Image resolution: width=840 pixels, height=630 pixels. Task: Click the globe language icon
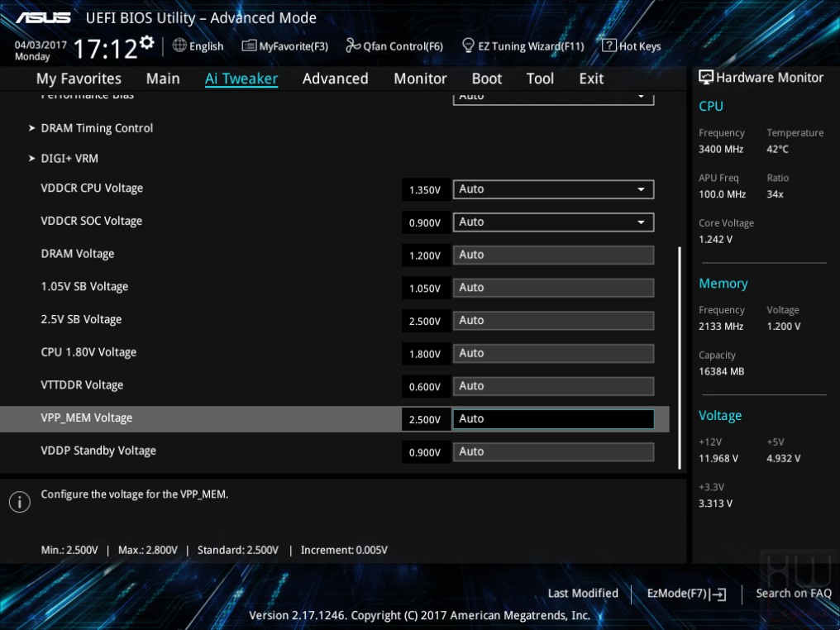[x=179, y=45]
